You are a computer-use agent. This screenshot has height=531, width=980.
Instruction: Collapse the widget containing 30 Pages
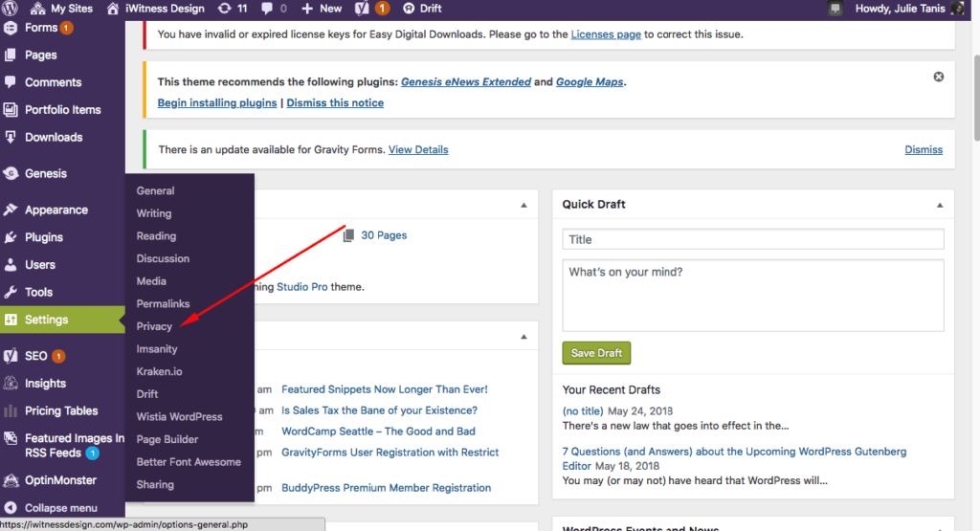pyautogui.click(x=523, y=205)
